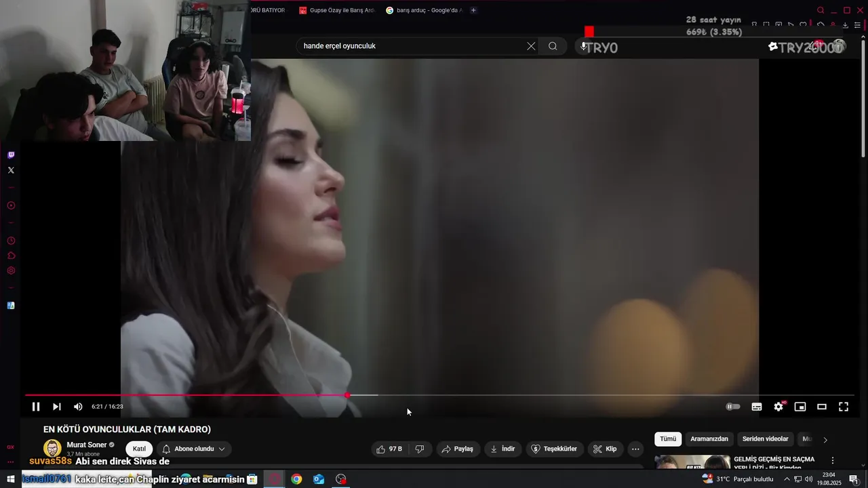The height and width of the screenshot is (488, 868).
Task: Select the Tümü filter chip
Action: pos(668,439)
